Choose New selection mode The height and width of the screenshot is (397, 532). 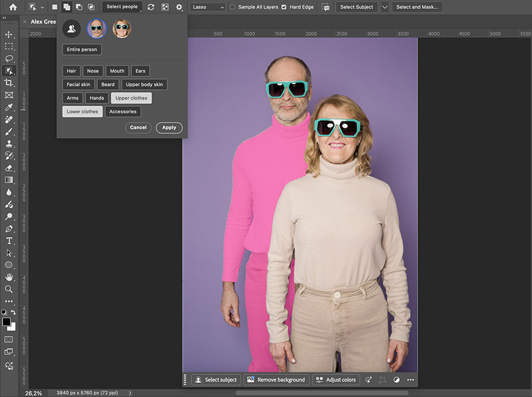[x=54, y=7]
